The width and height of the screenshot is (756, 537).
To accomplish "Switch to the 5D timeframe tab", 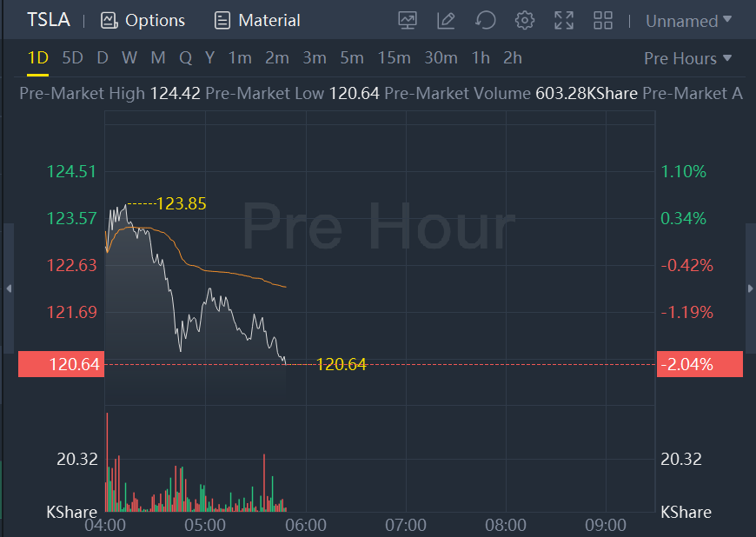I will 73,58.
